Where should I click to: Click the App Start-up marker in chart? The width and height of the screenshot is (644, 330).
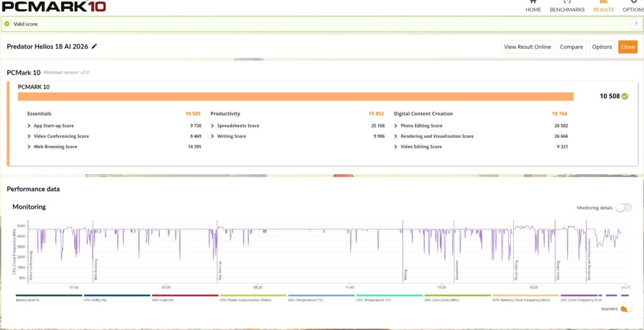[x=220, y=271]
